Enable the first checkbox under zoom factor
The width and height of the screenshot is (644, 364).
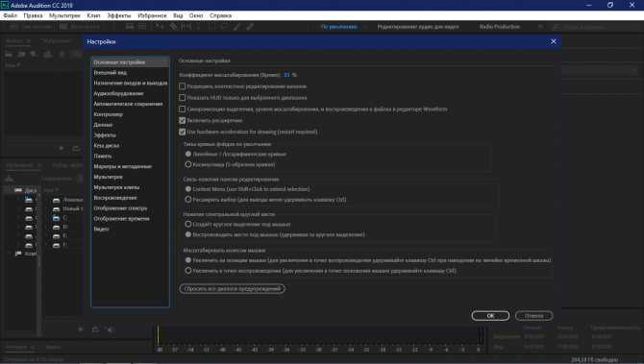point(182,86)
